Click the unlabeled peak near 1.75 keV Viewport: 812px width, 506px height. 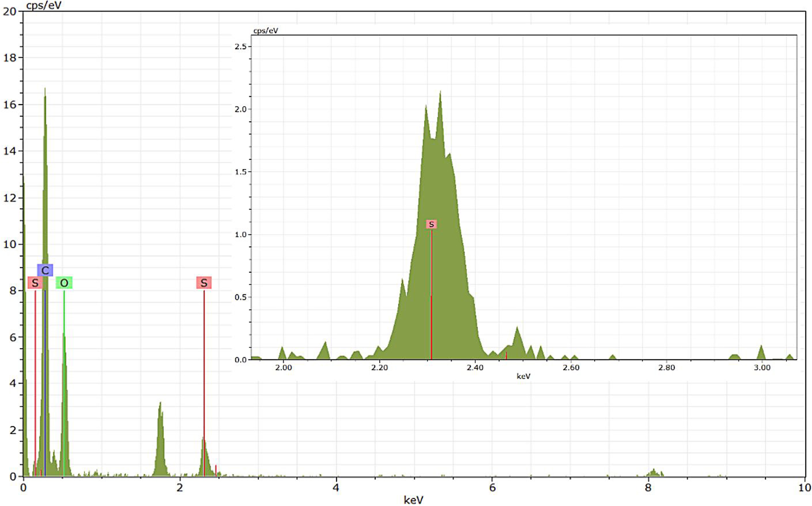coord(160,436)
